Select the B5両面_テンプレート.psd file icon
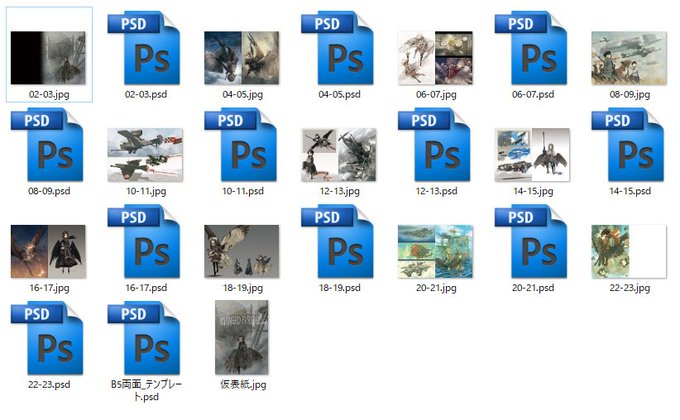Viewport: 680px width, 420px height. click(144, 338)
